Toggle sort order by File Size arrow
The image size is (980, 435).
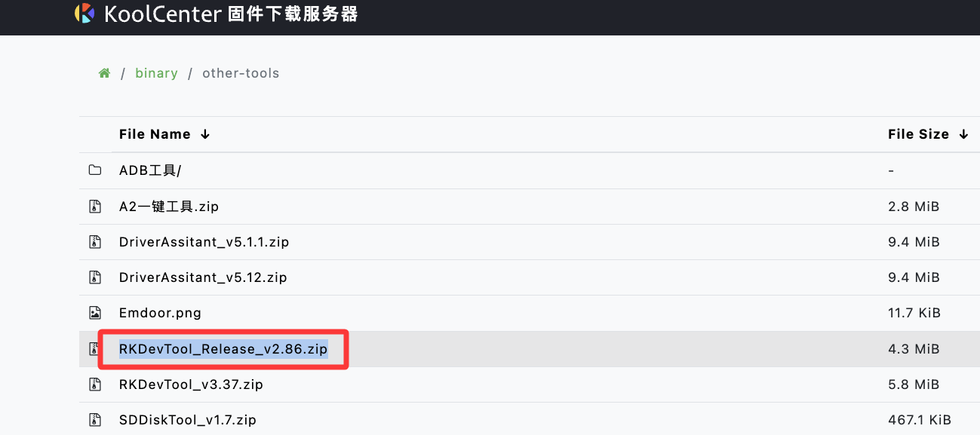[963, 134]
